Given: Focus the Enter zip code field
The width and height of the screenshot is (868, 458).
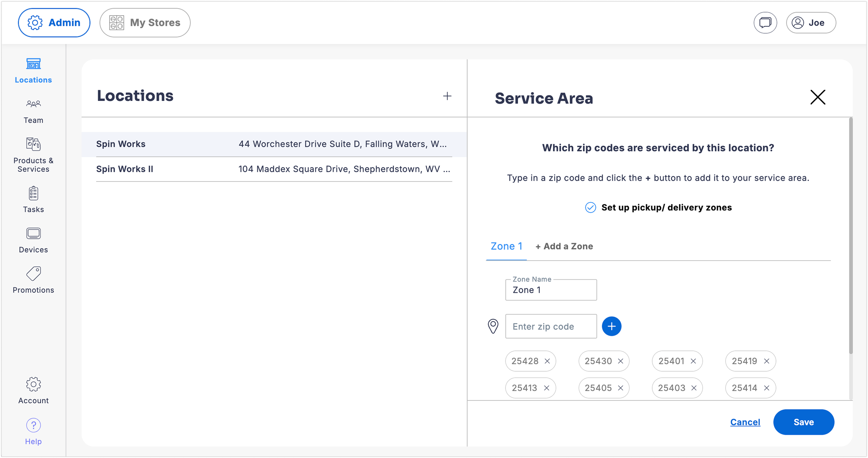Looking at the screenshot, I should [551, 326].
